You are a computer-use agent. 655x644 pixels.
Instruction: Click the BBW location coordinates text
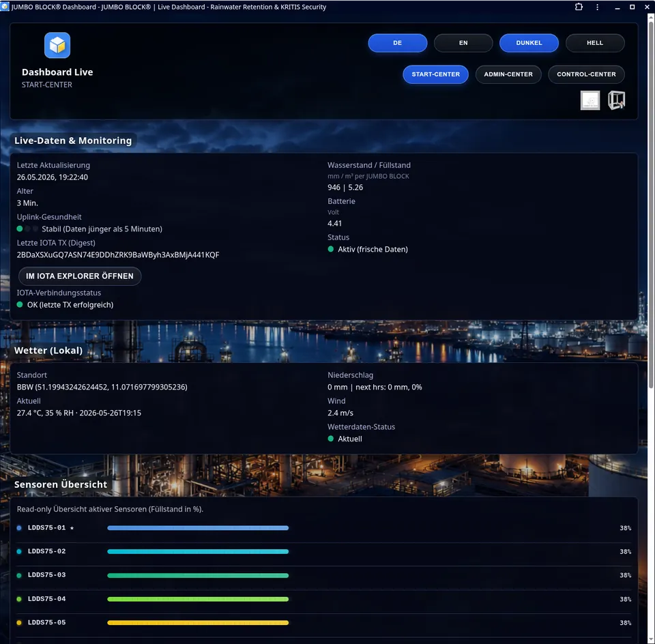tap(102, 387)
